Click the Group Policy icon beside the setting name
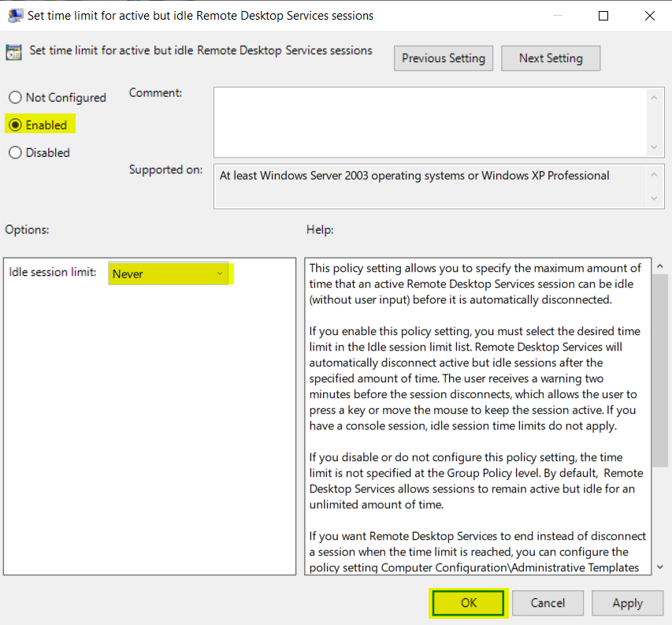Screen dimensions: 672x625 pyautogui.click(x=13, y=50)
